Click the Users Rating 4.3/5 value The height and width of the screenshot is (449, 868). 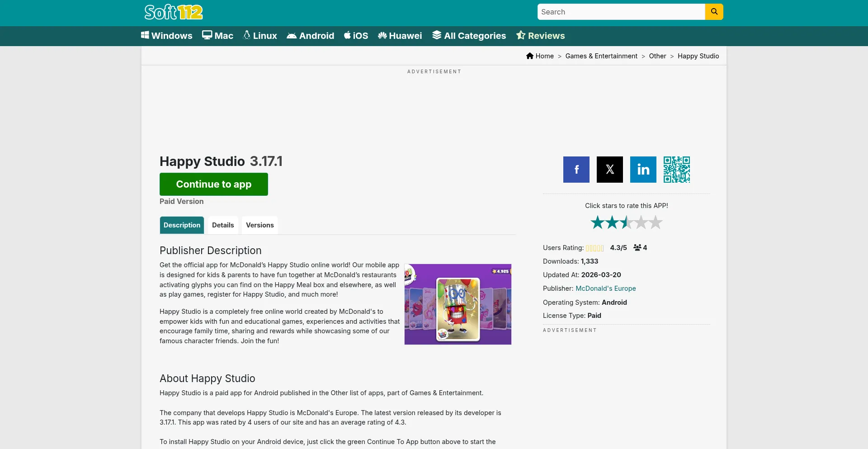pyautogui.click(x=618, y=248)
